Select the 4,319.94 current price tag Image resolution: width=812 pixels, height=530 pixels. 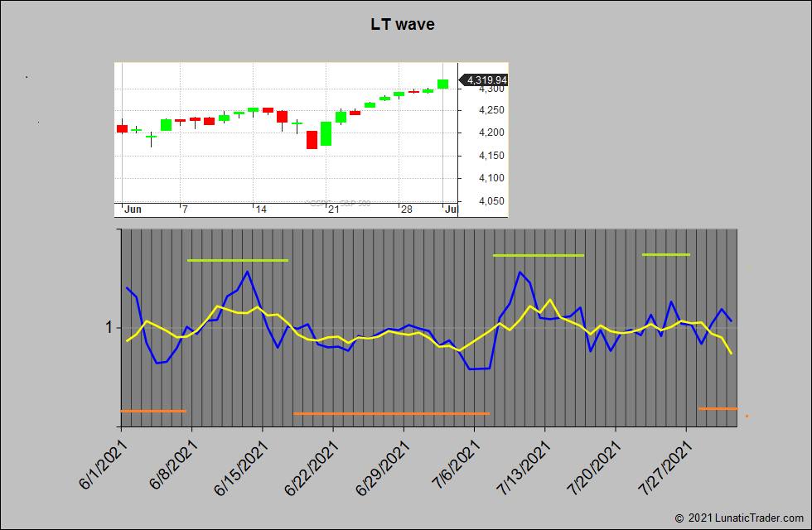click(486, 80)
